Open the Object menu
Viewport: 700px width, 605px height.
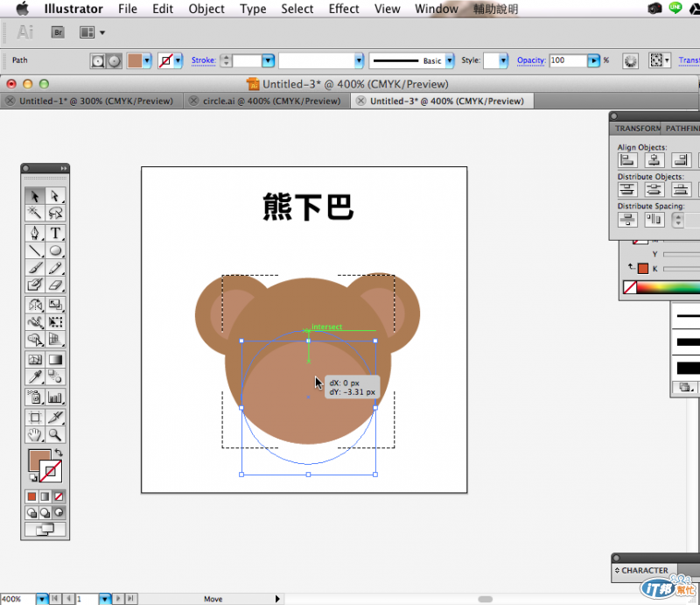pos(206,9)
